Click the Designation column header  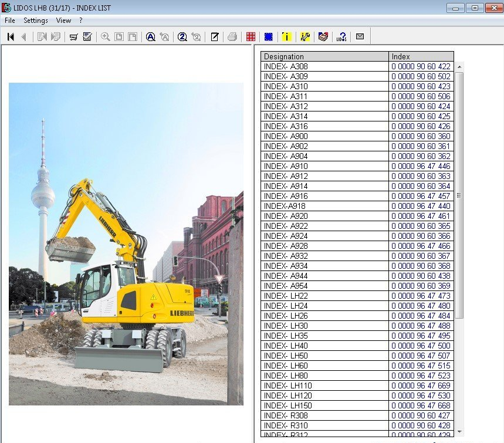(325, 57)
